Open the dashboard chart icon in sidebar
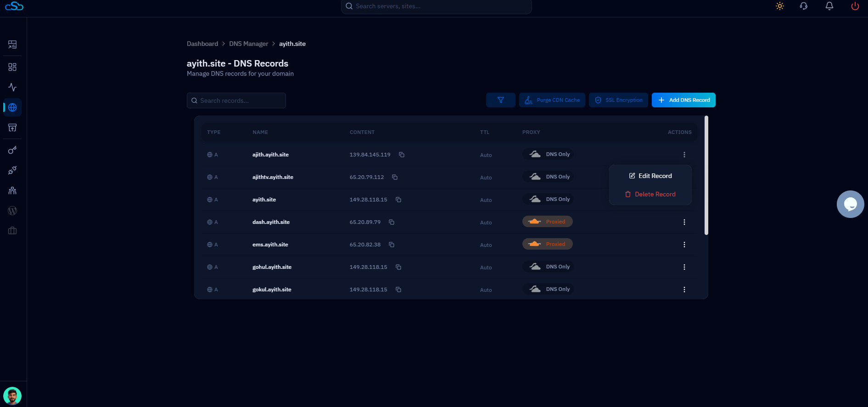Image resolution: width=868 pixels, height=407 pixels. coord(12,45)
